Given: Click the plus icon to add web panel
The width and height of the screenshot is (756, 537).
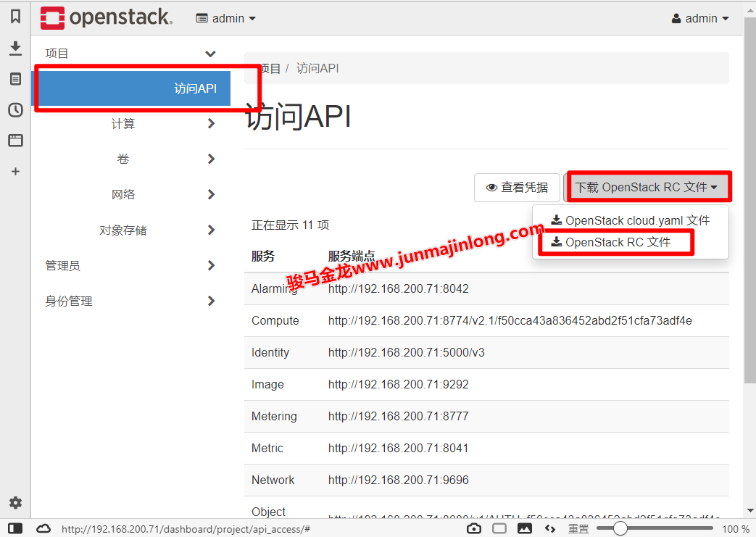Looking at the screenshot, I should point(15,172).
